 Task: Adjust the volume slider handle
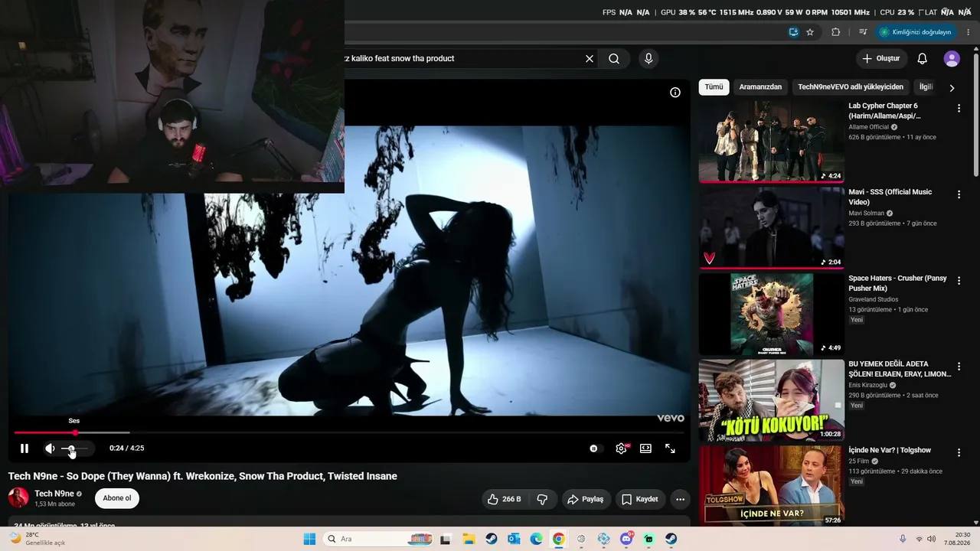72,448
